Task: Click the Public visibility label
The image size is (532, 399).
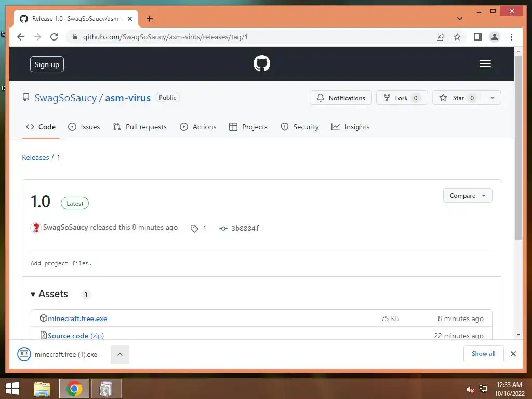Action: pyautogui.click(x=167, y=97)
